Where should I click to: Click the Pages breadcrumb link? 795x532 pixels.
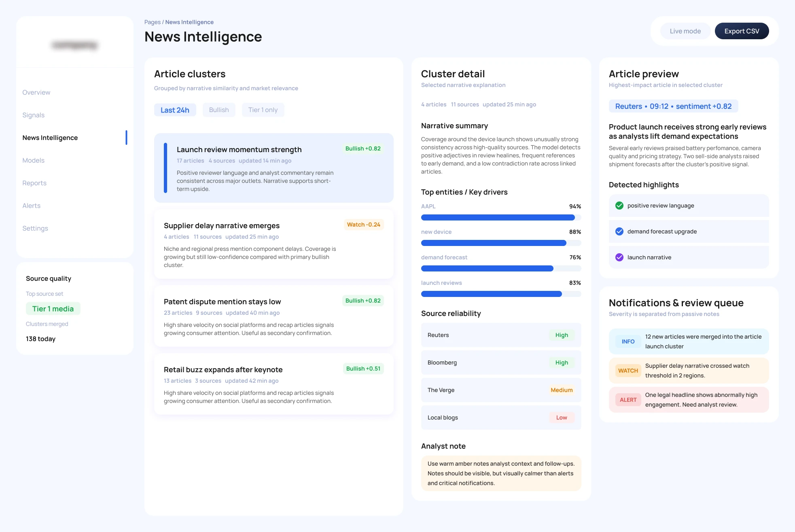coord(152,22)
